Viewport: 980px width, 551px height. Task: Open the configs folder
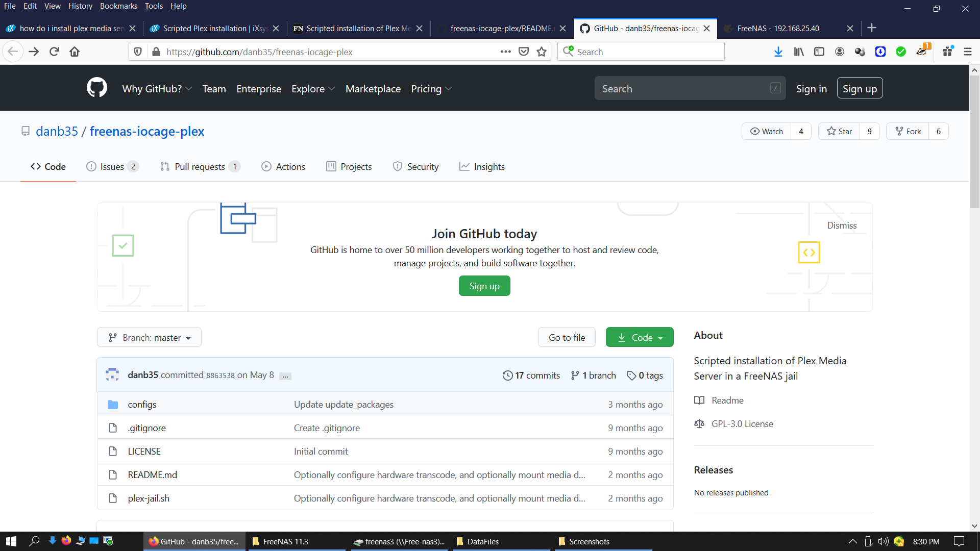click(142, 405)
